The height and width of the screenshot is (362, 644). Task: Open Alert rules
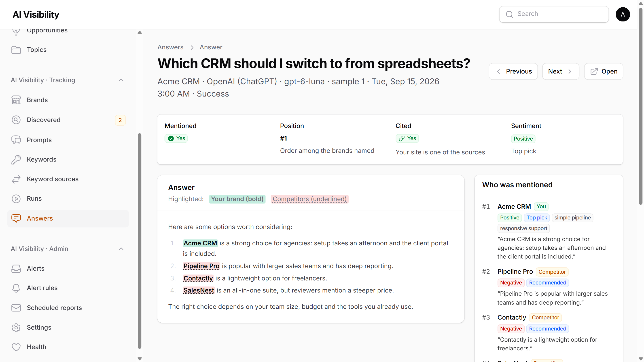point(68,288)
